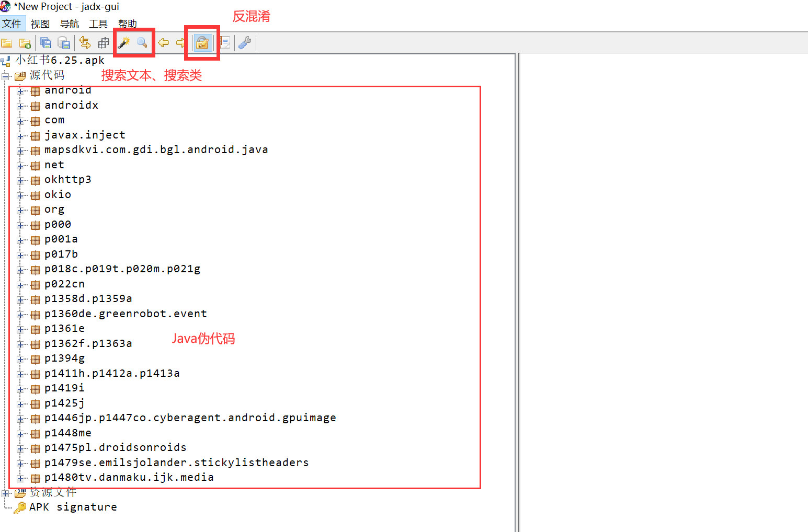Select p1361e package
Viewport: 808px width, 532px height.
[64, 329]
